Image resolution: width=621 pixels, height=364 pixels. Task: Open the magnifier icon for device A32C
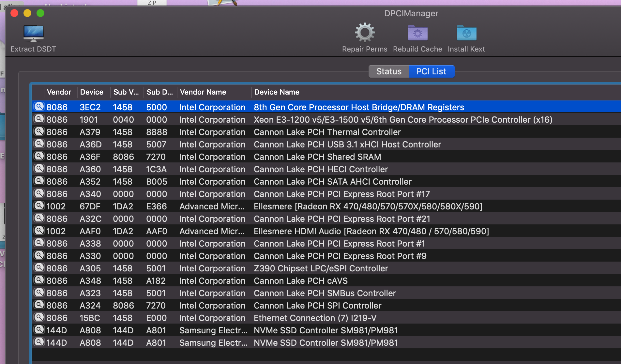[x=39, y=218]
